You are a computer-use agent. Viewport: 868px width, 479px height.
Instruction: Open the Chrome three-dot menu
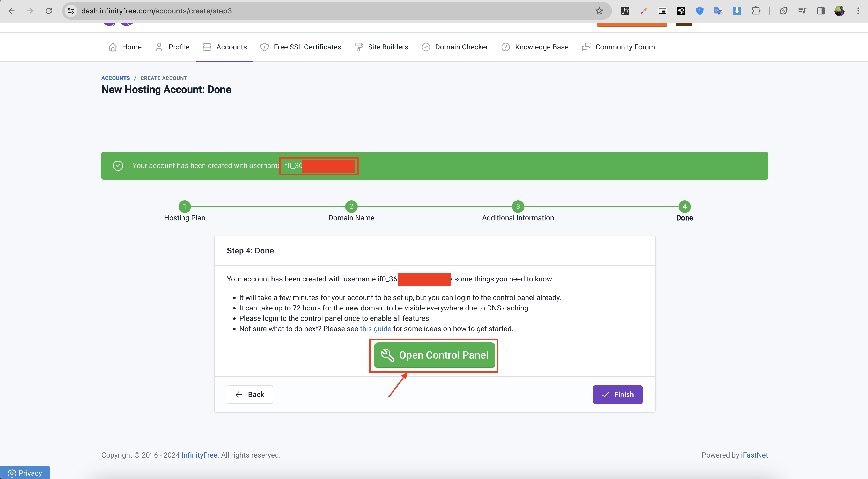coord(858,11)
